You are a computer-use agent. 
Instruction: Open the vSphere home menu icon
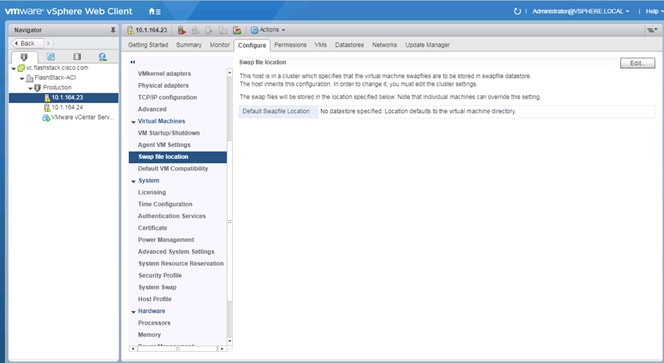pyautogui.click(x=154, y=11)
